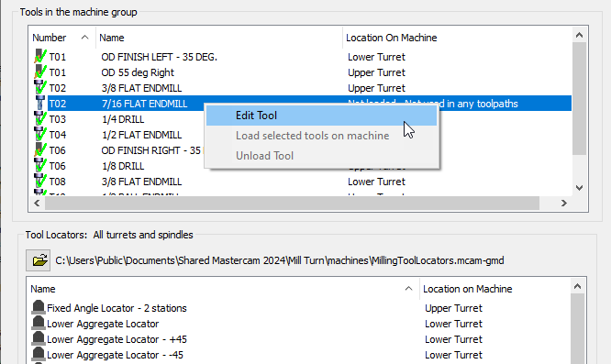Choose Load selected tools on machine
Image resolution: width=611 pixels, height=364 pixels.
click(x=321, y=136)
